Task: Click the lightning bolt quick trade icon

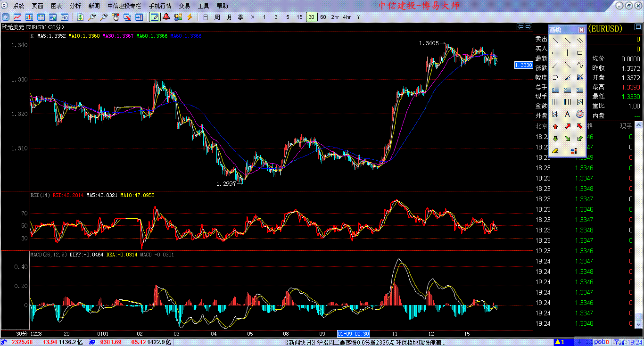Action: [190, 17]
